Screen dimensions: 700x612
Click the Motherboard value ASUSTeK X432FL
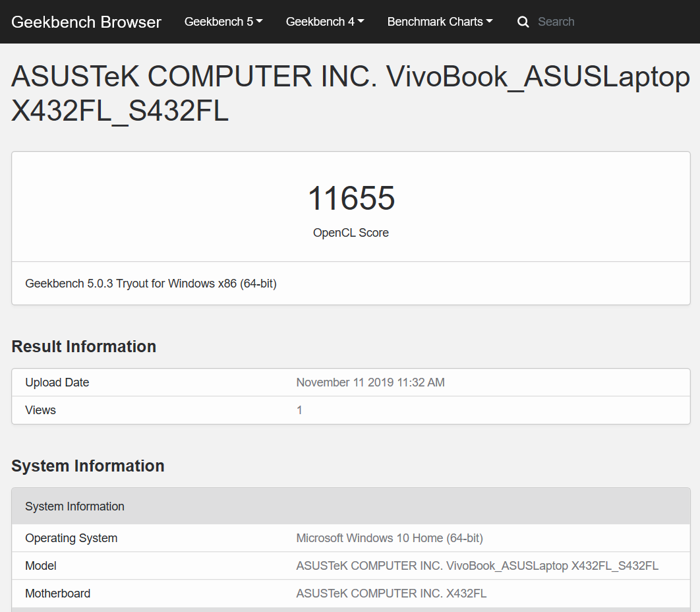[392, 594]
